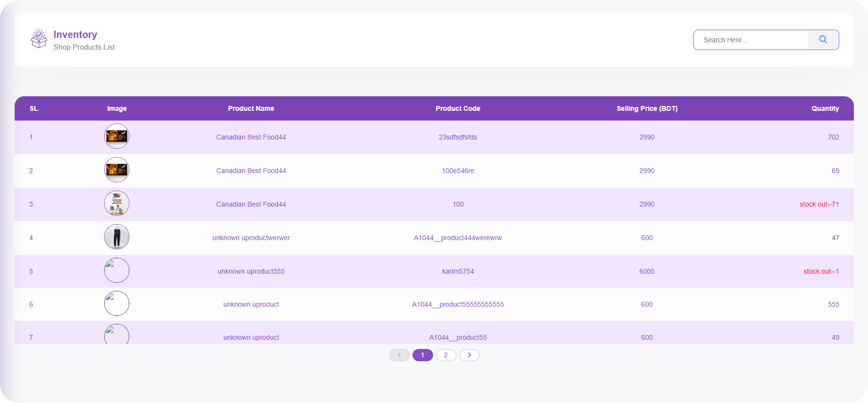Click product code 23sdfsdfsfds
This screenshot has height=403, width=868.
point(458,137)
